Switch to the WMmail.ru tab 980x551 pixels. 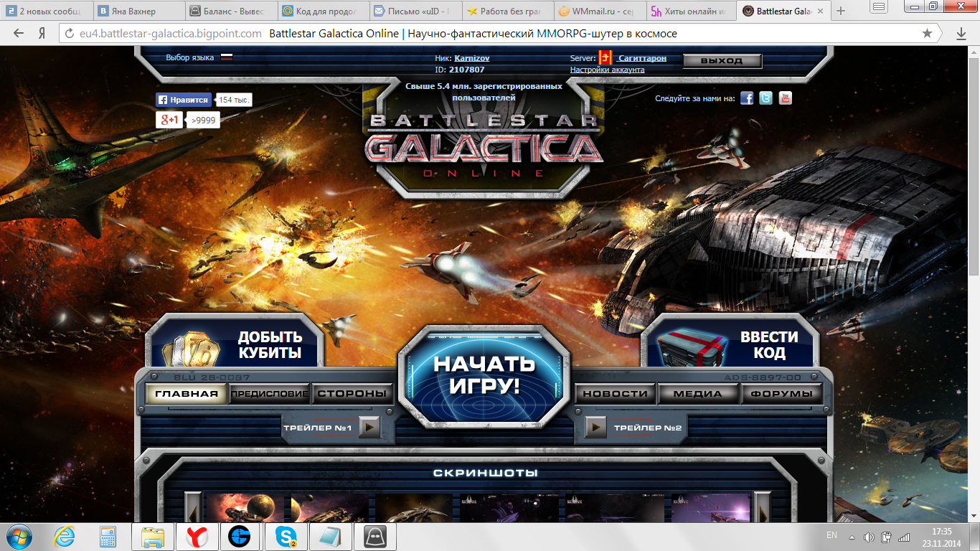pos(598,11)
